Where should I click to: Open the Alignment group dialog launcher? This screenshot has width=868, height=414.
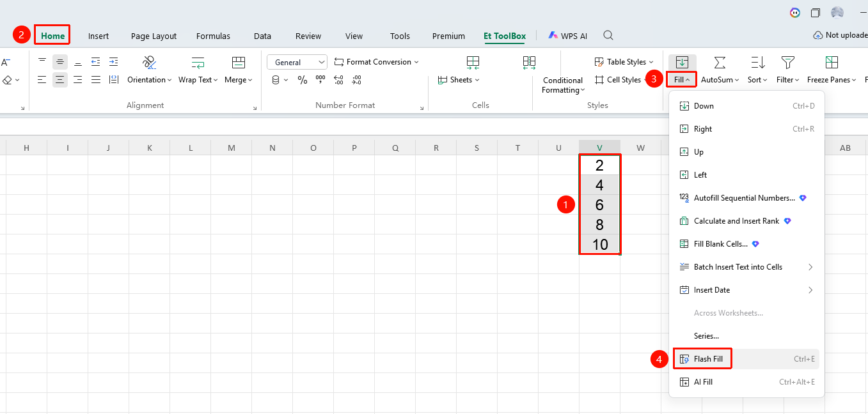[x=255, y=109]
